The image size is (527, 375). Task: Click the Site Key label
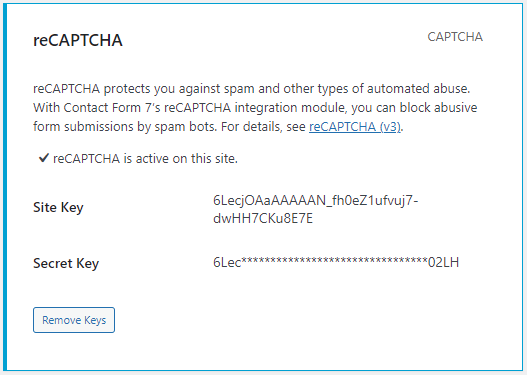[x=58, y=207]
